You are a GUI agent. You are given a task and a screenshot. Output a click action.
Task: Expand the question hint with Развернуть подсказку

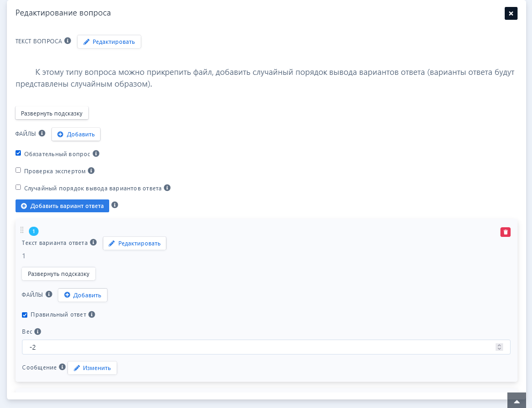(x=52, y=113)
